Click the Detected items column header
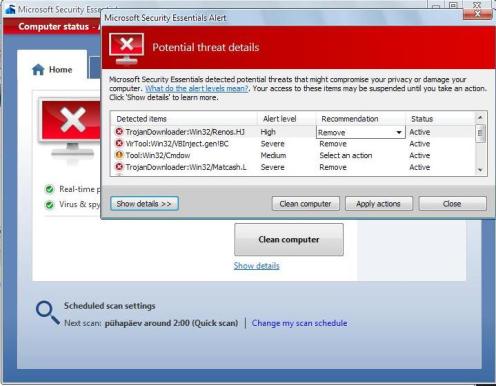Screen dimensions: 496x386 coord(184,119)
